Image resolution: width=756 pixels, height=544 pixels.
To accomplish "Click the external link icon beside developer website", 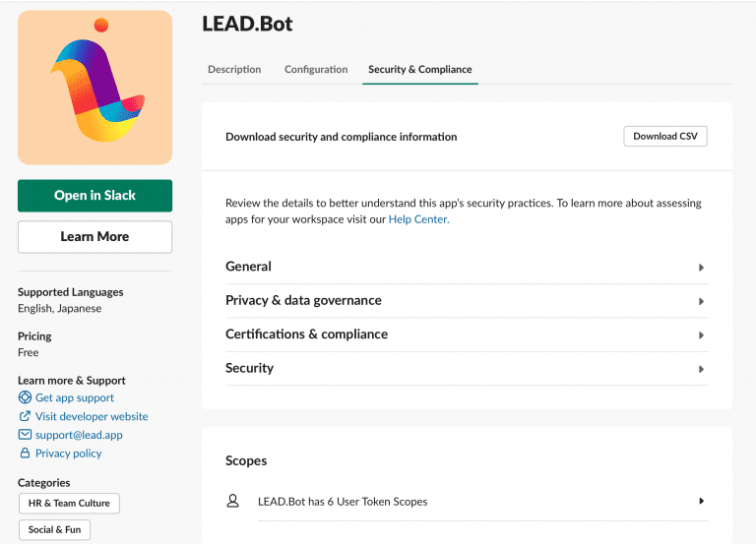I will [x=26, y=416].
